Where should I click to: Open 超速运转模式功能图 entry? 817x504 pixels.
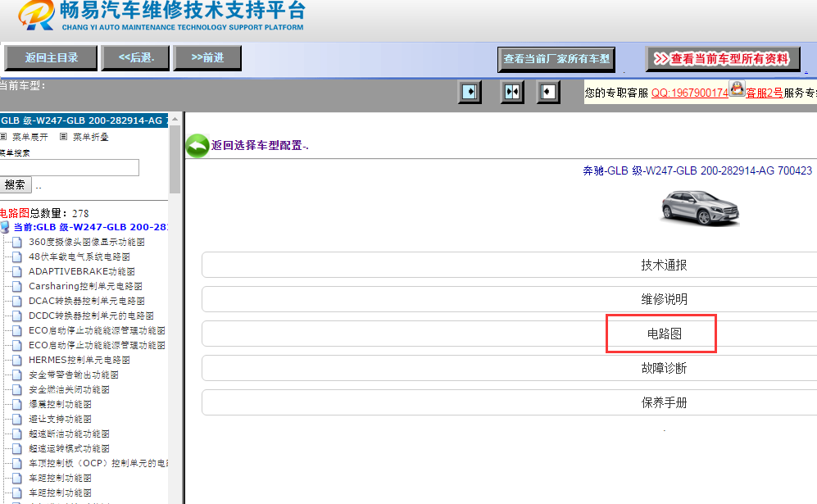pyautogui.click(x=69, y=449)
